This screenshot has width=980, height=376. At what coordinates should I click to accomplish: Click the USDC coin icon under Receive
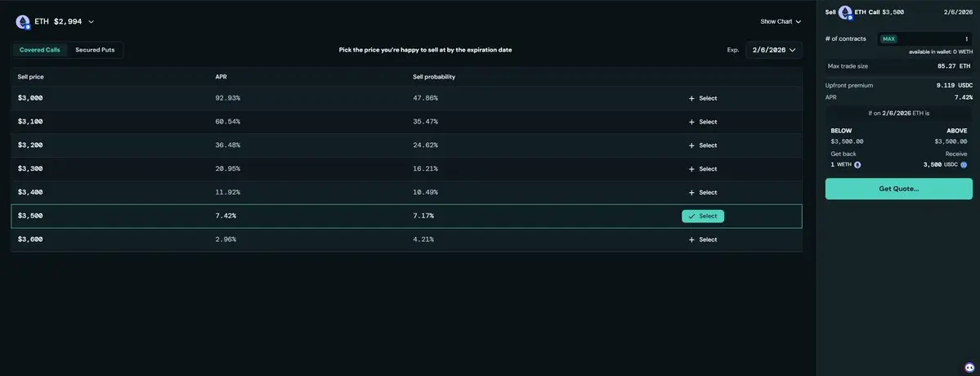coord(964,165)
